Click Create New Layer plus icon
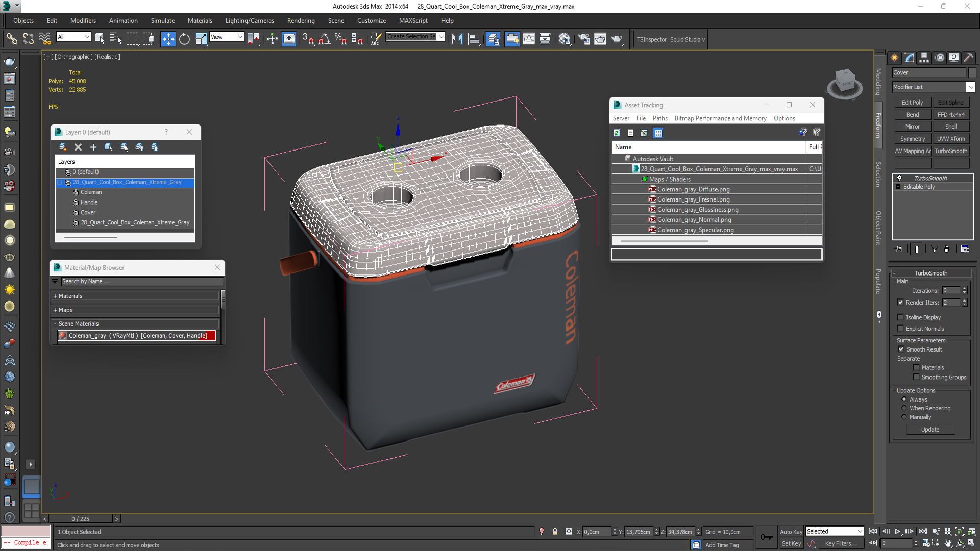The height and width of the screenshot is (551, 980). tap(93, 147)
